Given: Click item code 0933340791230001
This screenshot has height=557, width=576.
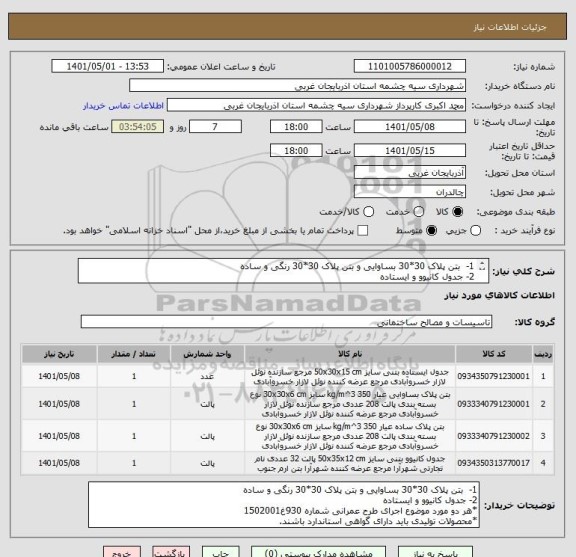Looking at the screenshot, I should tap(493, 404).
